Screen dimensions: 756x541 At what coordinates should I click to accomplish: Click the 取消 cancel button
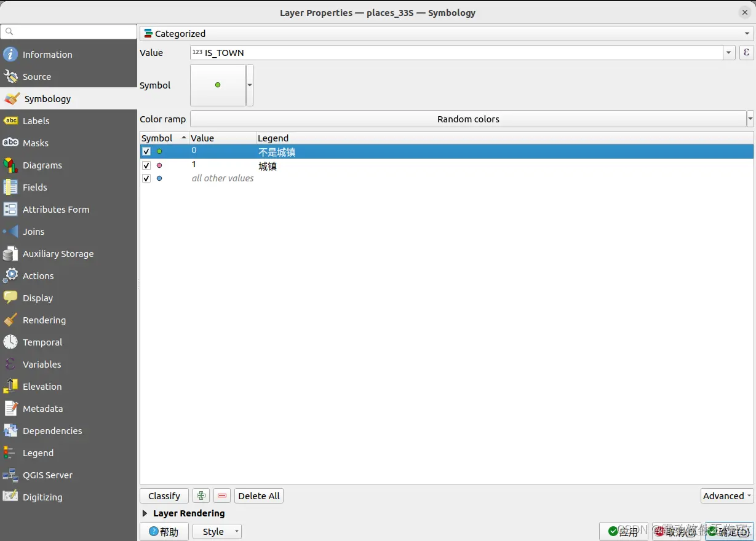(677, 532)
